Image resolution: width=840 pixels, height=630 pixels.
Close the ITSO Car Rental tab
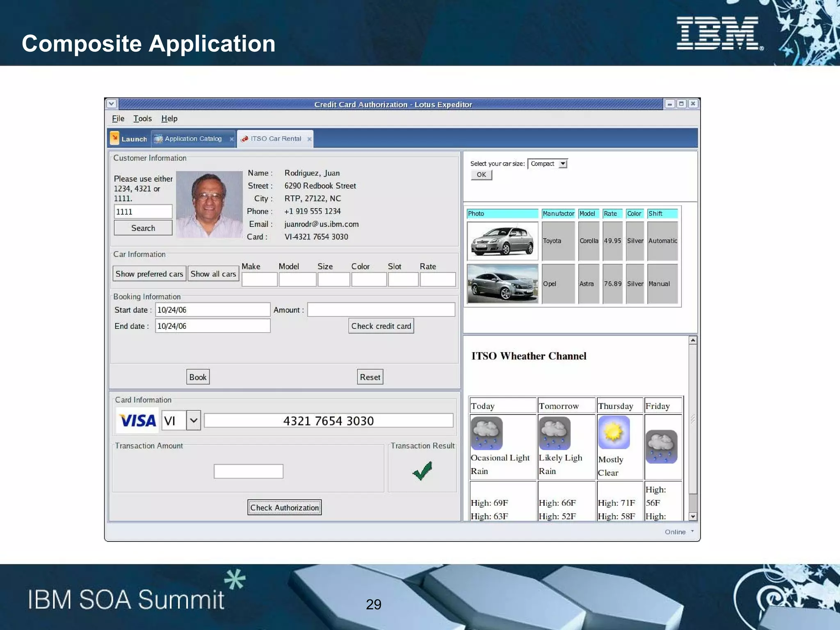pyautogui.click(x=309, y=139)
